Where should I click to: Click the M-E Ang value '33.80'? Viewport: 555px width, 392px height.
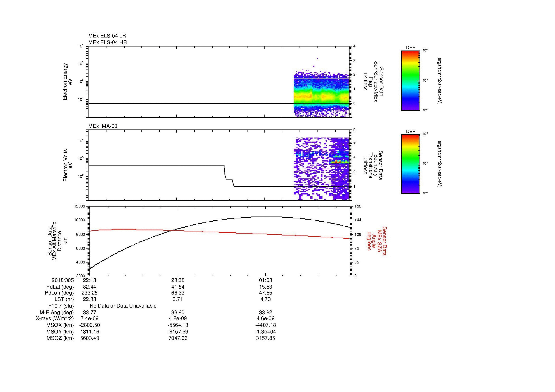pos(178,313)
